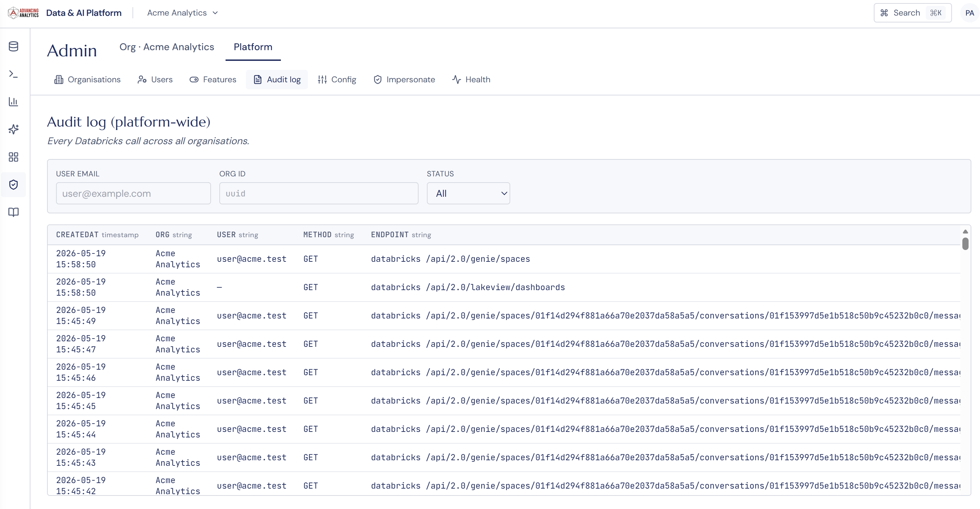Open the bar chart sidebar icon
Screen dimensions: 980x509
click(13, 102)
